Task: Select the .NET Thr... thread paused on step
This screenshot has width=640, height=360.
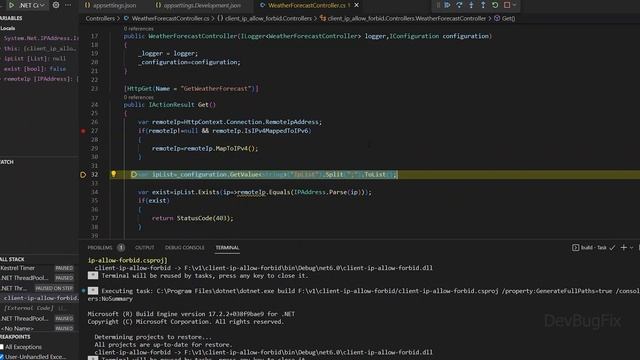Action: 40,288
